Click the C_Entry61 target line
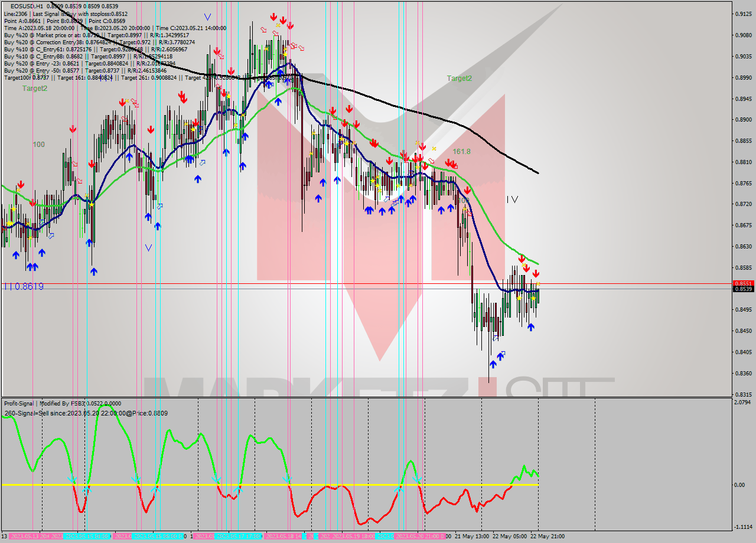 click(96, 49)
